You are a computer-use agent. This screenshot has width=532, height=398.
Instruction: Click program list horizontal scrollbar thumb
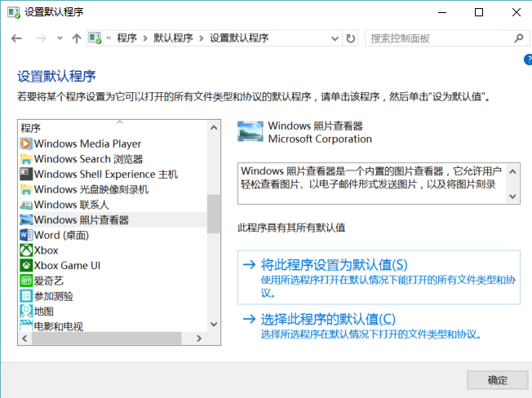tap(107, 338)
